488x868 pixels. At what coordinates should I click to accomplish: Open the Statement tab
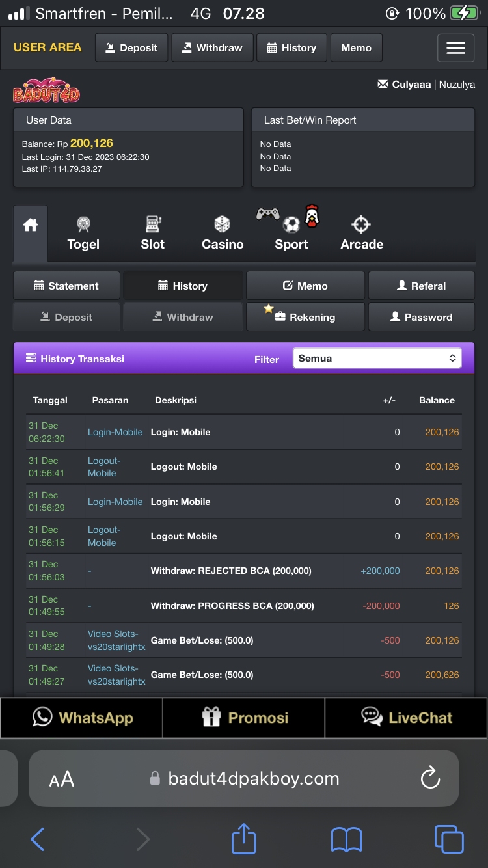(66, 286)
